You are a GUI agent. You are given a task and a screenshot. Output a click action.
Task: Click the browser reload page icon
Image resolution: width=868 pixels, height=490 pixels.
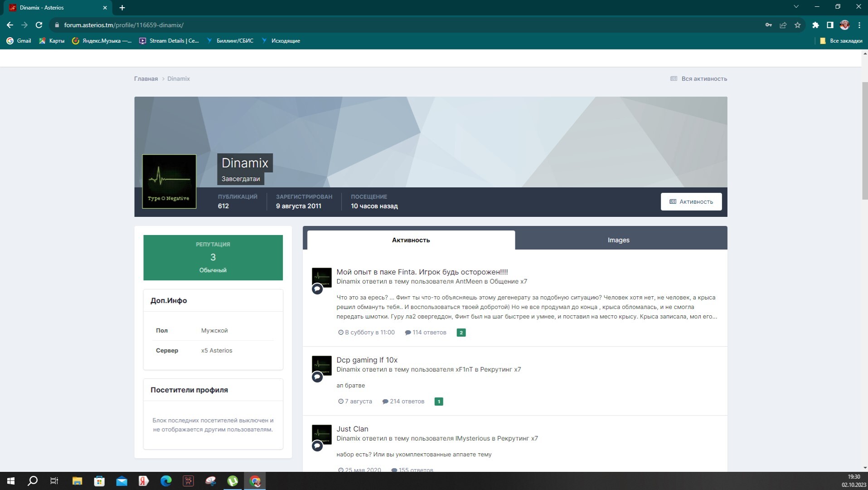pos(39,25)
